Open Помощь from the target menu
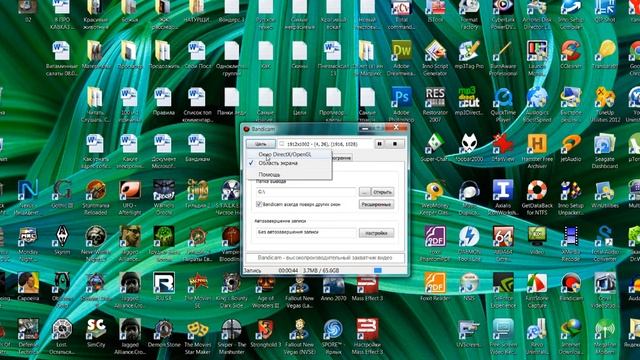 point(269,174)
